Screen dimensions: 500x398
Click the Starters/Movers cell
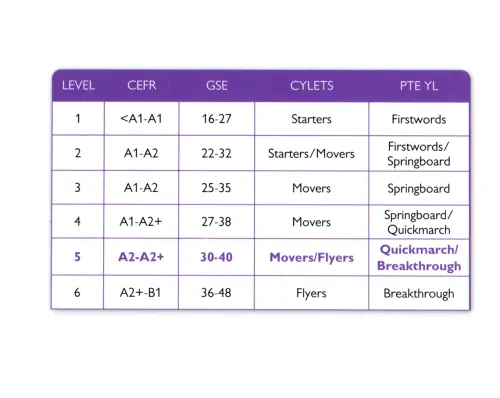pyautogui.click(x=311, y=154)
